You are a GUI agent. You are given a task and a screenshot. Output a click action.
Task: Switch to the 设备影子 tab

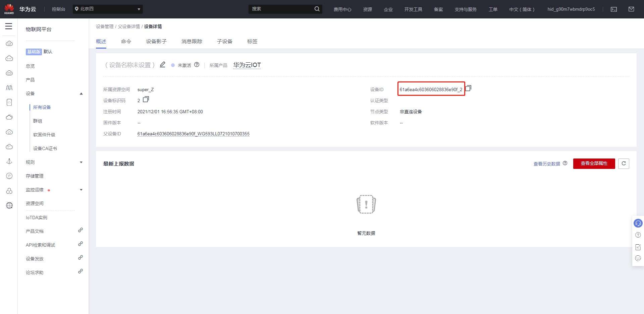156,42
